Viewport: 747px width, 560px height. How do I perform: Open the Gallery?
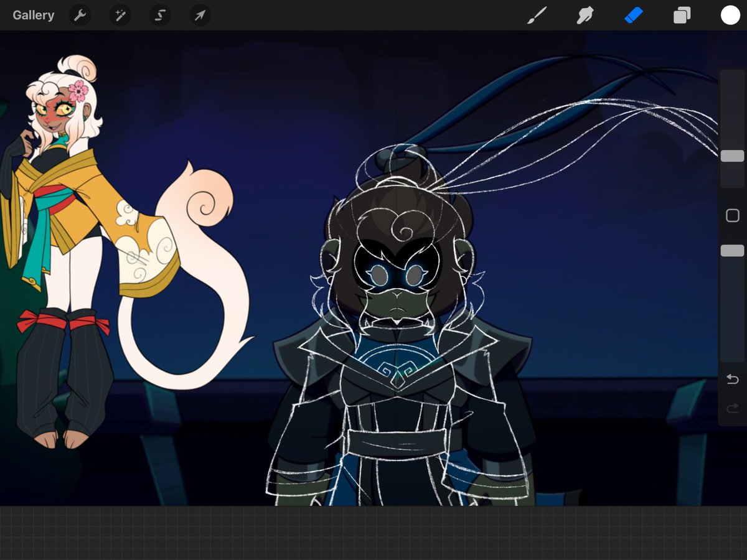[x=33, y=15]
